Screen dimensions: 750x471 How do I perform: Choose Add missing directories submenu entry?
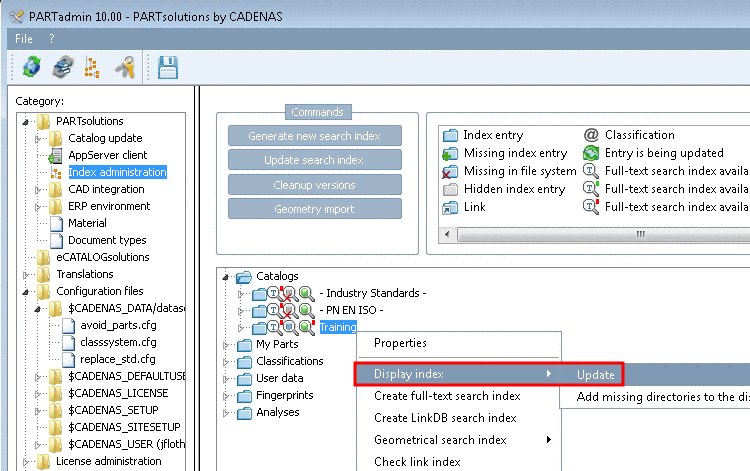pyautogui.click(x=662, y=397)
